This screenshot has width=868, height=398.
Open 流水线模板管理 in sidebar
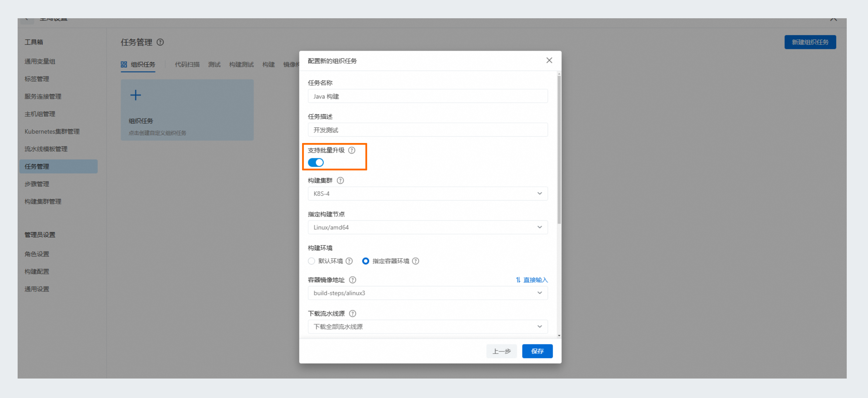coord(46,149)
